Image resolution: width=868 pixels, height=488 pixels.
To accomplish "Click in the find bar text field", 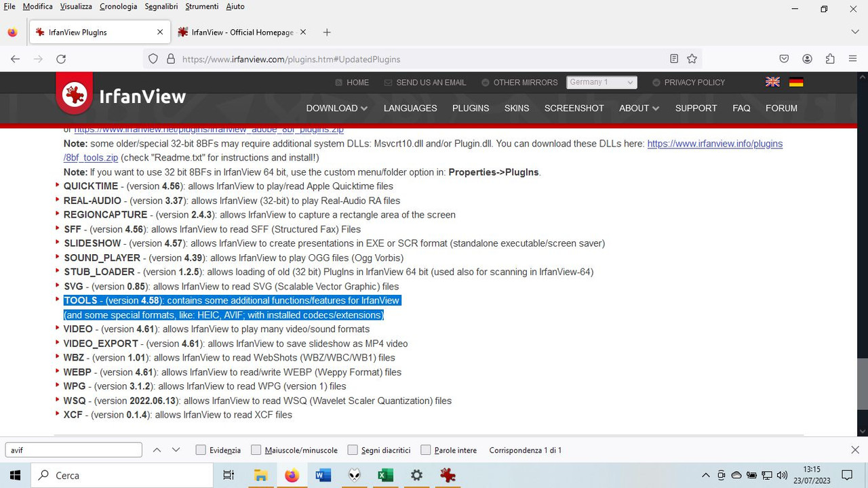I will 73,450.
